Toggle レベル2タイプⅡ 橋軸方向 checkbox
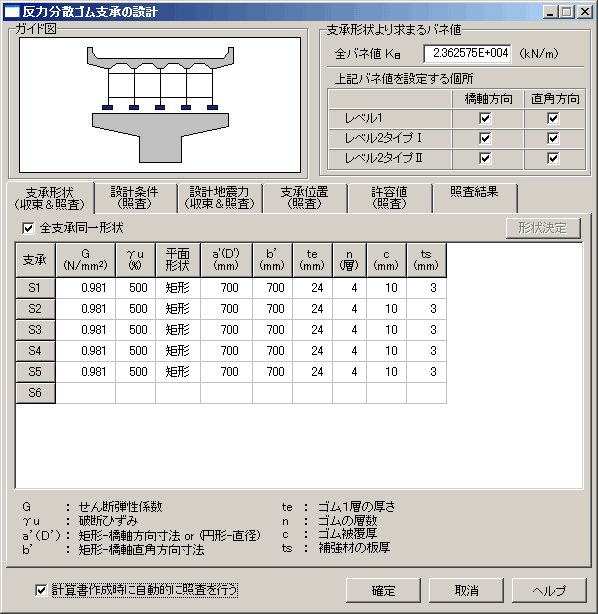 click(485, 158)
